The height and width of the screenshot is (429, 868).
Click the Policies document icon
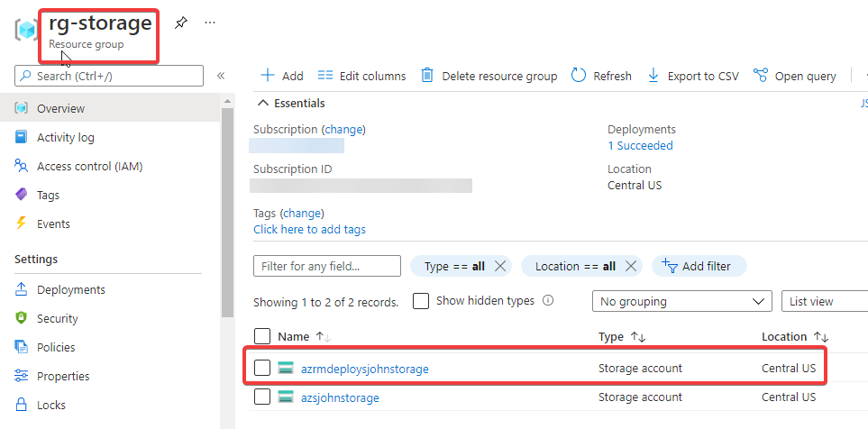click(21, 347)
